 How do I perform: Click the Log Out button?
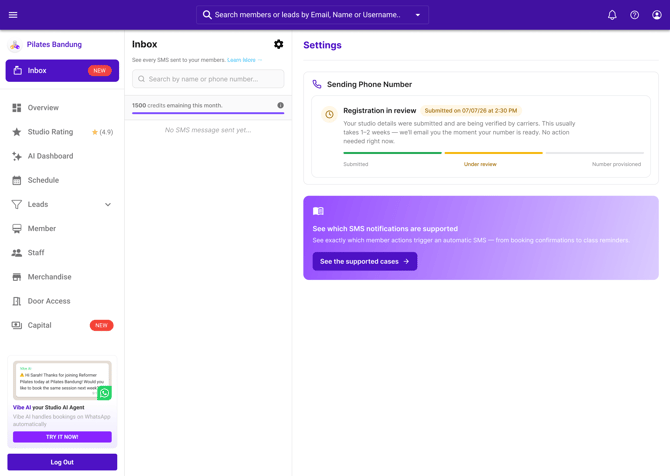62,462
